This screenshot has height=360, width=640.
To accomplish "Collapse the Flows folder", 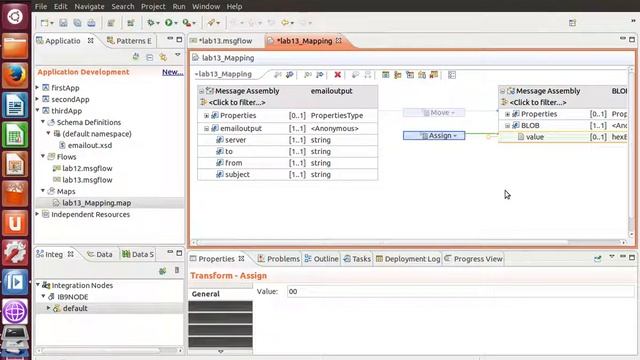I will 43,156.
